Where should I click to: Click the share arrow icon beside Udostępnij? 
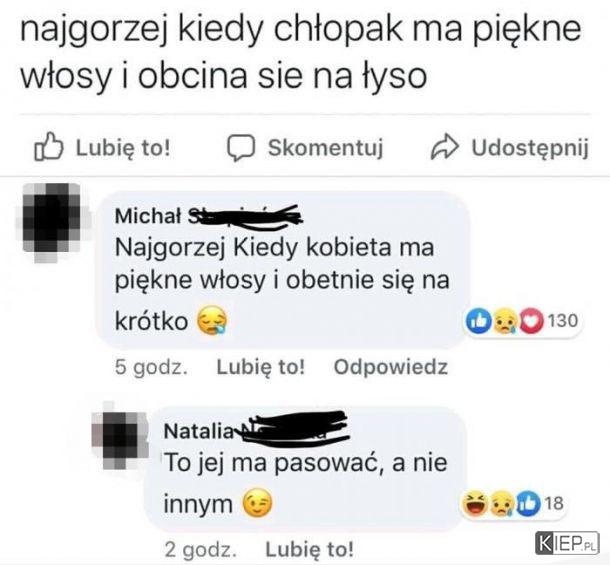[445, 147]
